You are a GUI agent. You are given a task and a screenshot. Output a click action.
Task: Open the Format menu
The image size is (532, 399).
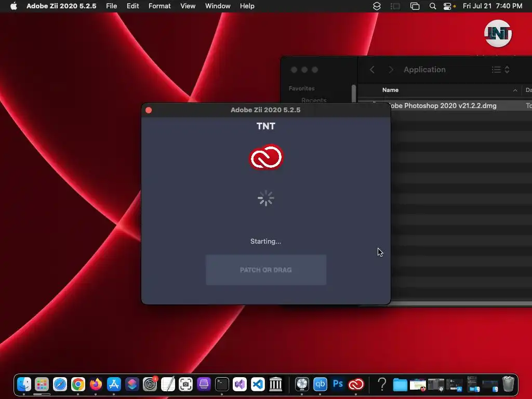click(159, 6)
